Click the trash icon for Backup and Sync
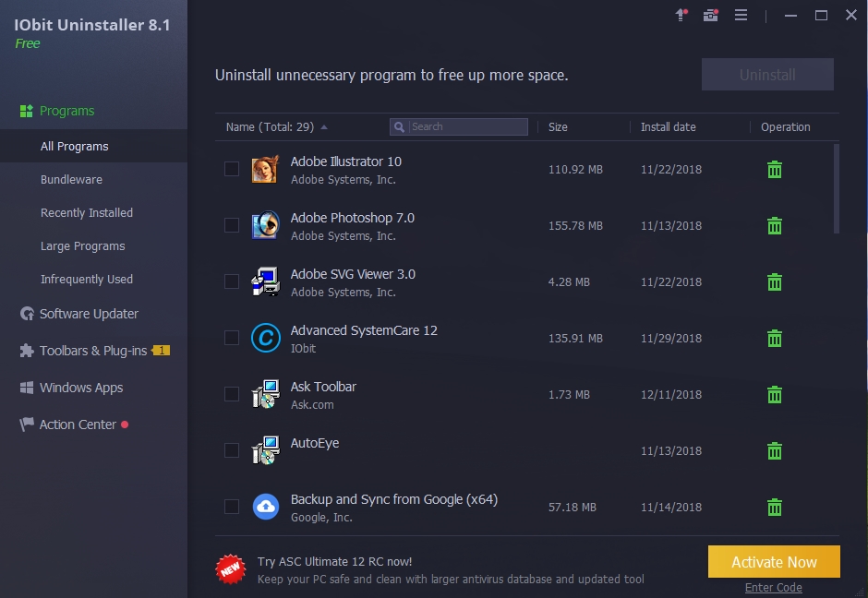The height and width of the screenshot is (598, 868). click(x=775, y=507)
